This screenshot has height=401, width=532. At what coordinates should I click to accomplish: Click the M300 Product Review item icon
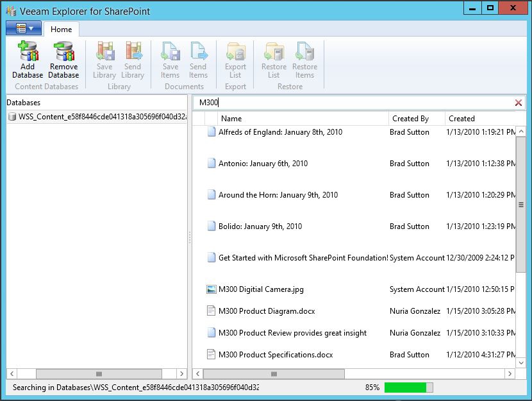coord(211,333)
